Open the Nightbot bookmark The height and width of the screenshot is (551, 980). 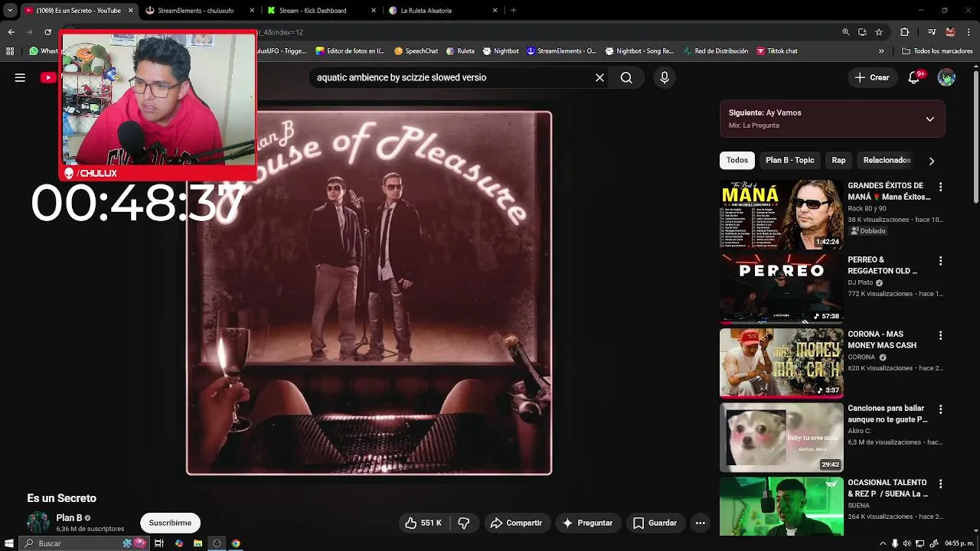pos(501,51)
